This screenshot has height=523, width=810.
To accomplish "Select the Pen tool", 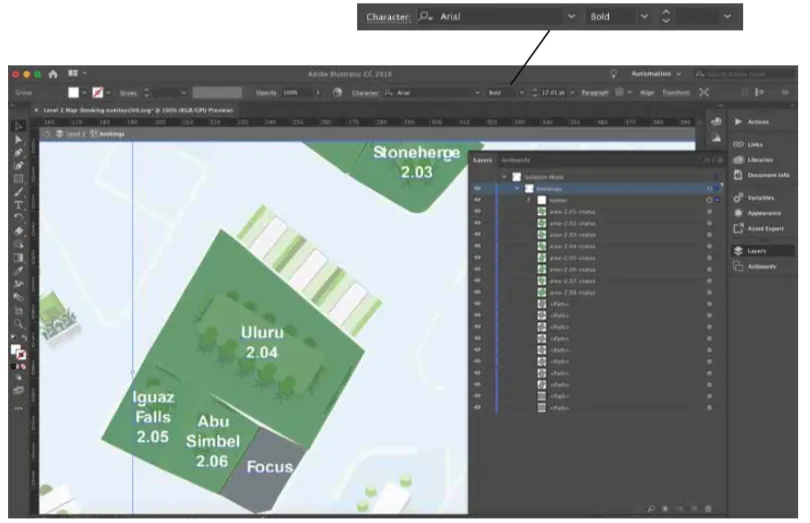I will 18,152.
